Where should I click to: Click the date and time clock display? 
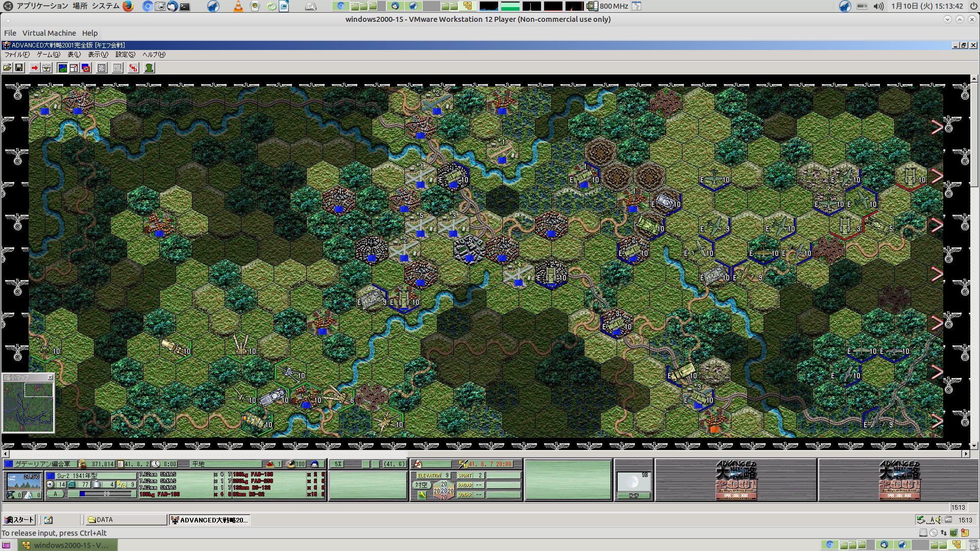tap(927, 6)
